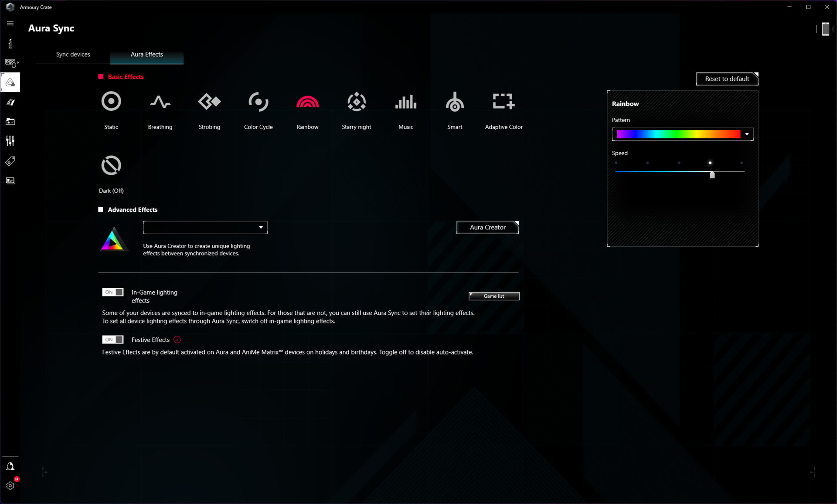
Task: Select the Strobing effect icon
Action: [209, 102]
